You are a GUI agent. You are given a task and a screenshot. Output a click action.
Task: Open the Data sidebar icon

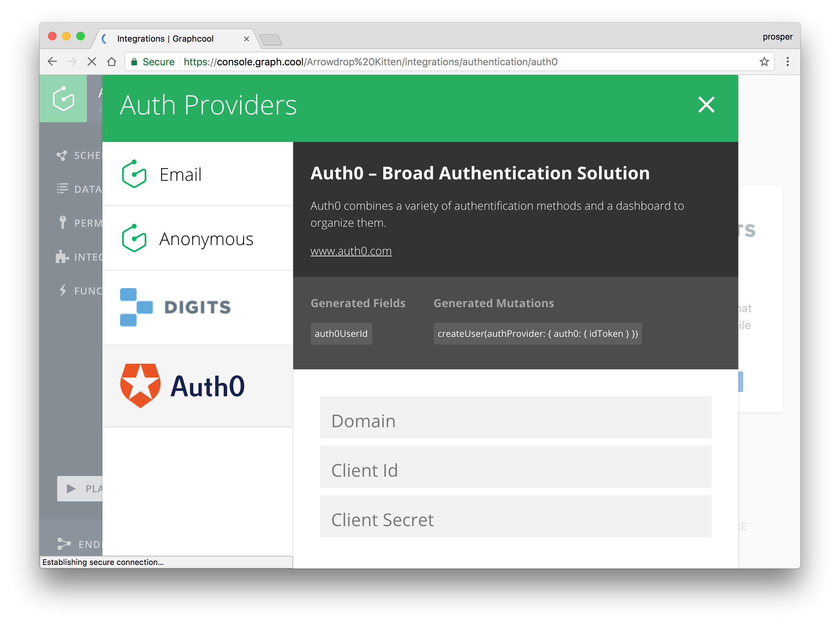tap(63, 189)
